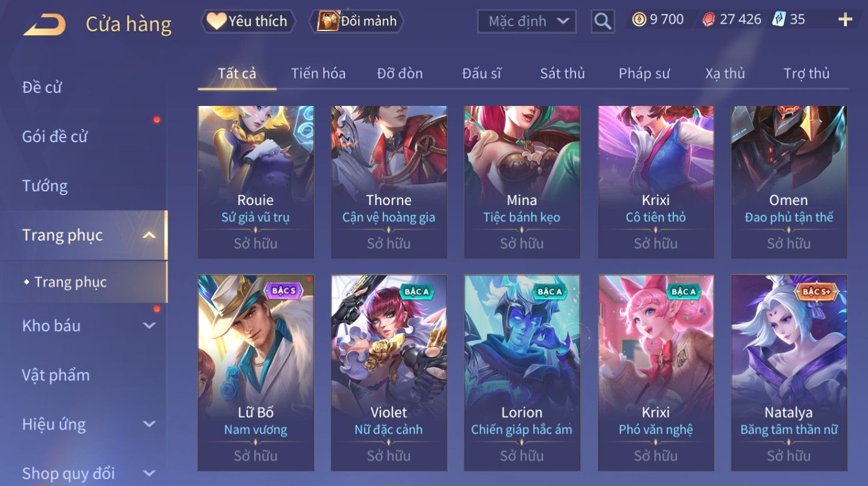Click the red ruby currency icon

coord(708,20)
